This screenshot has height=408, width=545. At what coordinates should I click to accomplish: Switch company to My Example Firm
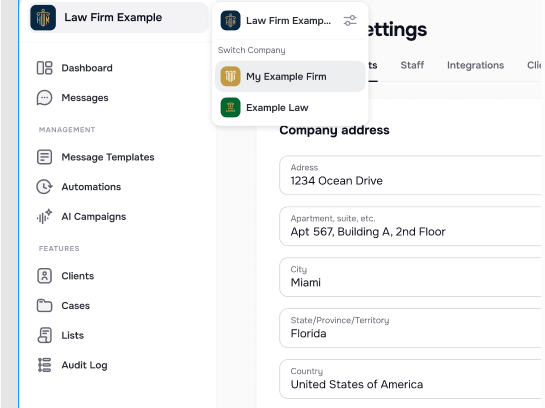click(290, 76)
